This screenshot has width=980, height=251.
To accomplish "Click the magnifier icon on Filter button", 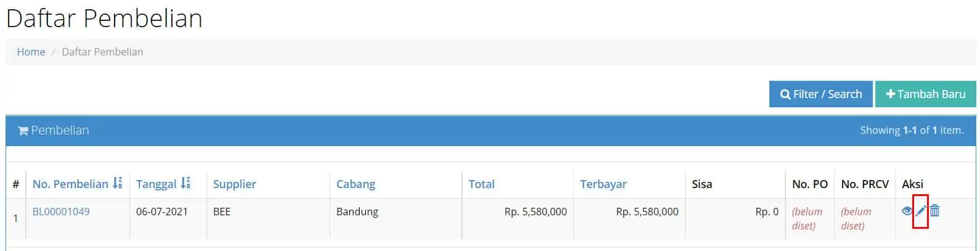I will coord(785,94).
